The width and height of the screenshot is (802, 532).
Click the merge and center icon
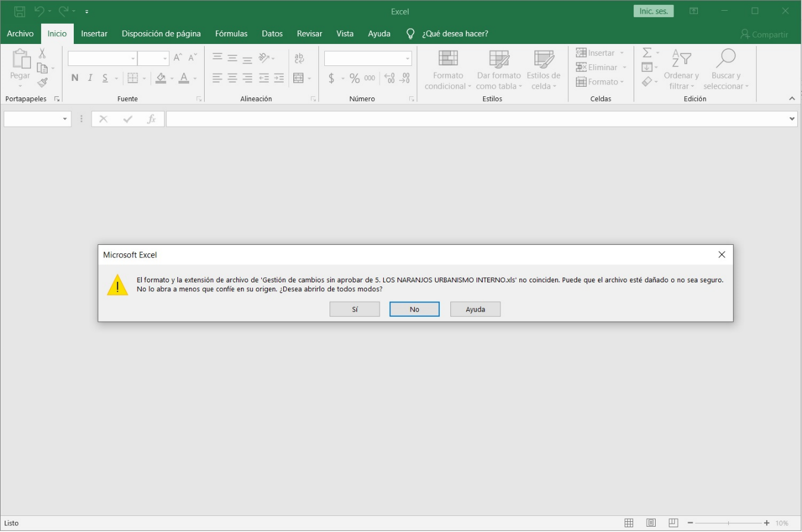[x=299, y=78]
